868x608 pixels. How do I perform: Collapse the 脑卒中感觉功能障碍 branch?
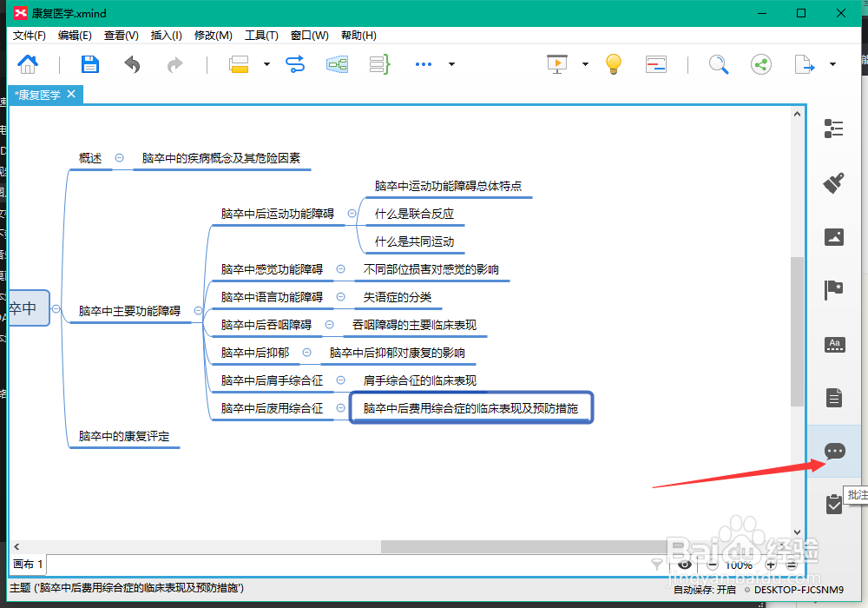click(x=341, y=269)
